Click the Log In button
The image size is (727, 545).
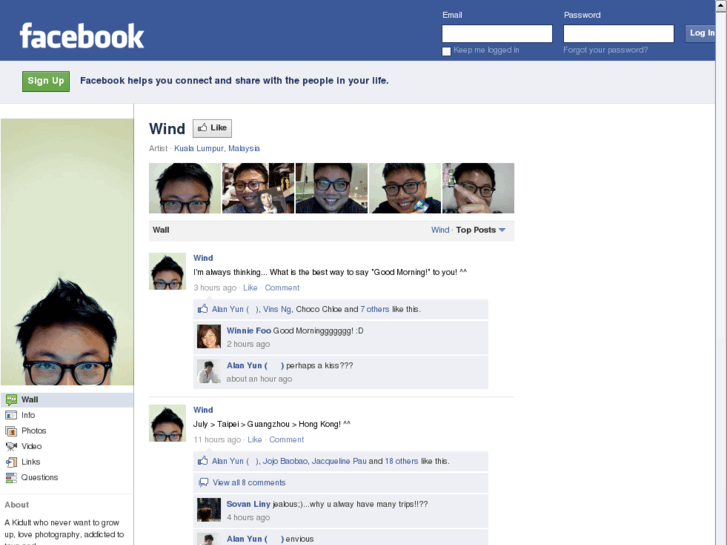[700, 33]
